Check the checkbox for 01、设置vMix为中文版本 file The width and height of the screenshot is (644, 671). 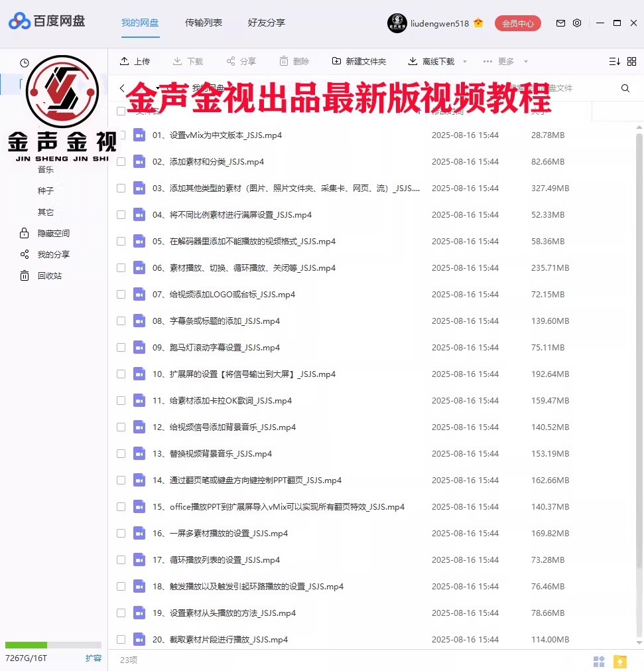121,135
